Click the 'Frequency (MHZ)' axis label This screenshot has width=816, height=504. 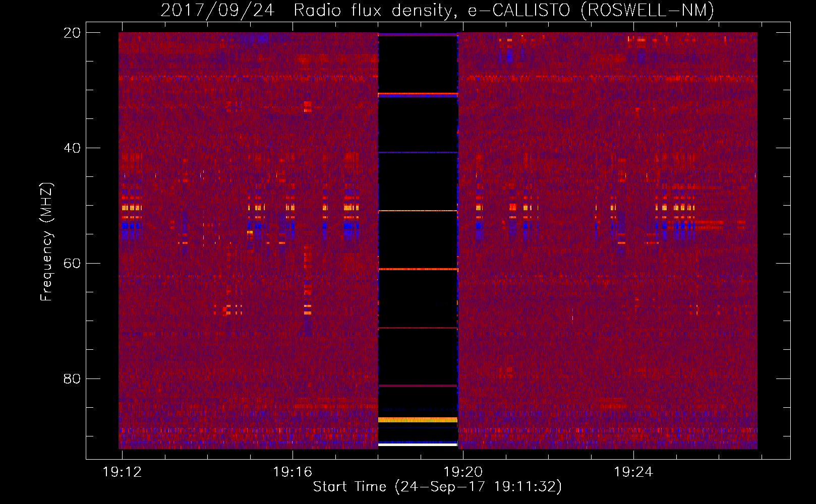[46, 241]
